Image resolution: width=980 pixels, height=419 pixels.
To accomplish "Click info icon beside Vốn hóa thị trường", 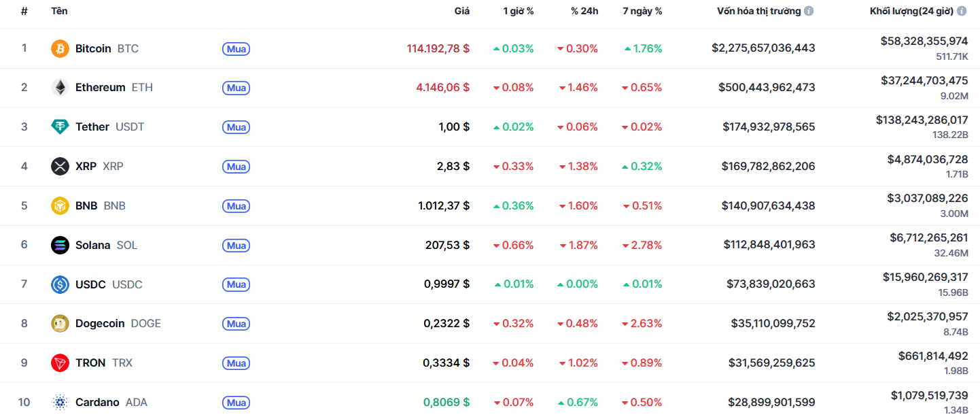I will (808, 11).
